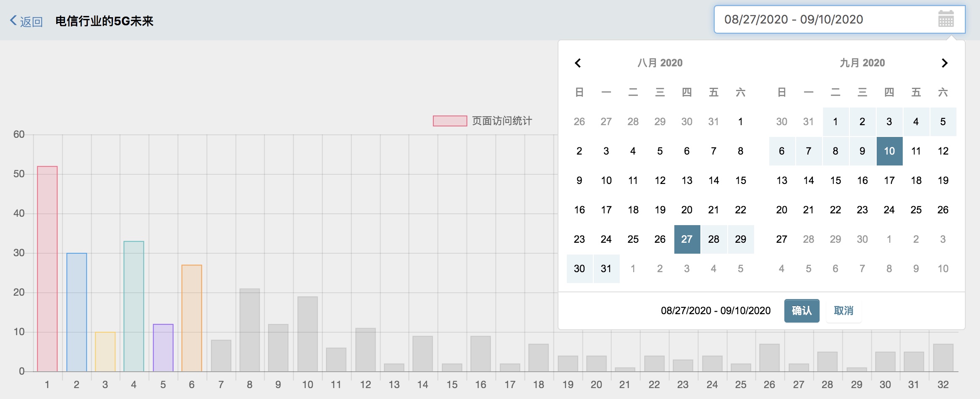Select August 27 start date
This screenshot has width=980, height=399.
[687, 239]
